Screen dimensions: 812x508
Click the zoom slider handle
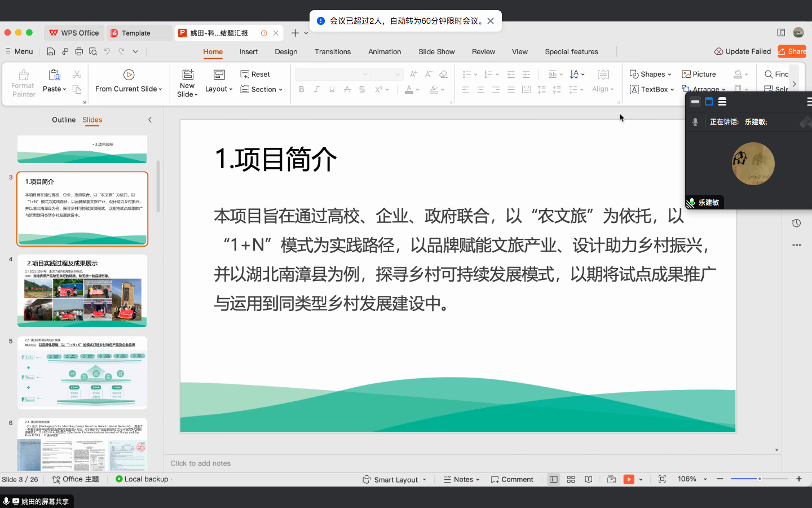[760, 479]
